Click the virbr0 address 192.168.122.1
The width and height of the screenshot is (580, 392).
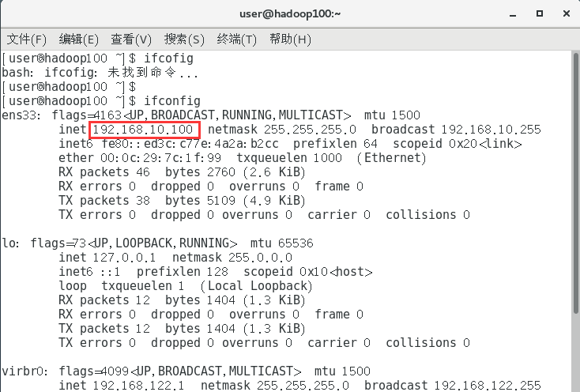138,386
